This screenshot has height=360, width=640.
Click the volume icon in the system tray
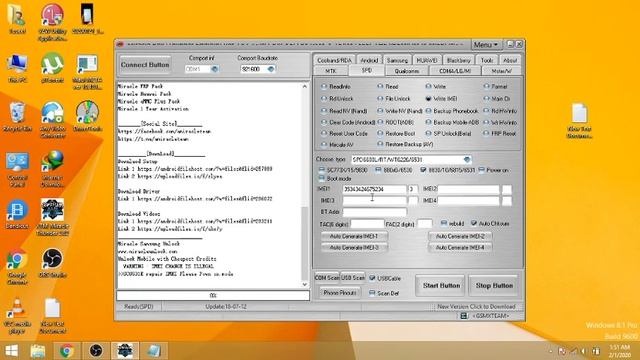[x=583, y=351]
